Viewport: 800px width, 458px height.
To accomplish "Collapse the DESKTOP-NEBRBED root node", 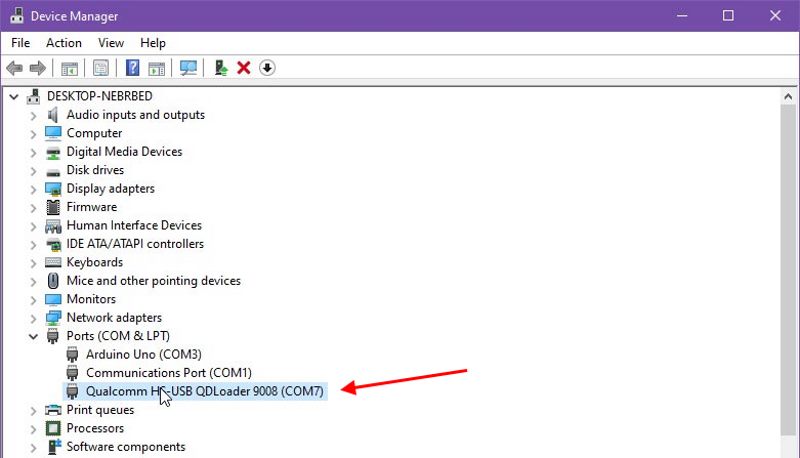I will (14, 96).
